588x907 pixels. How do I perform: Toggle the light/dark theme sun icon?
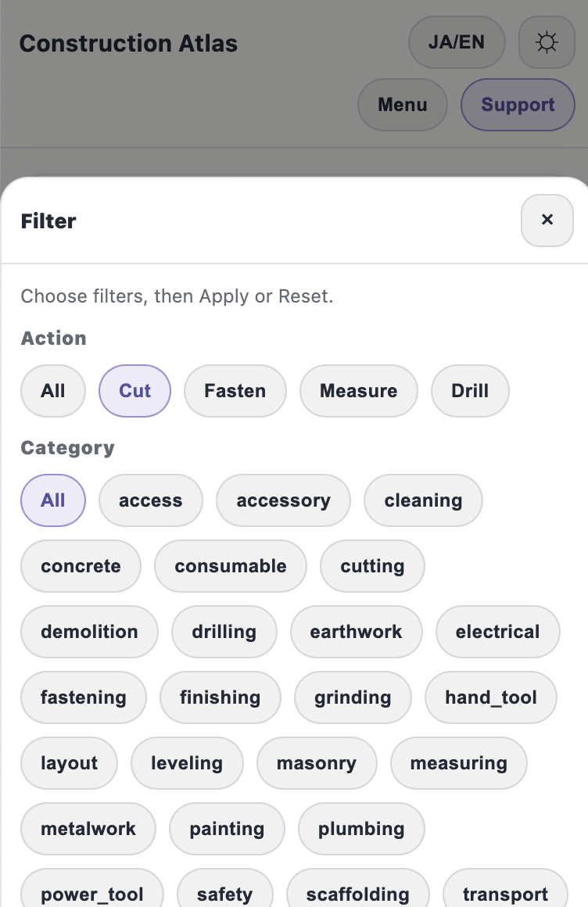coord(547,42)
